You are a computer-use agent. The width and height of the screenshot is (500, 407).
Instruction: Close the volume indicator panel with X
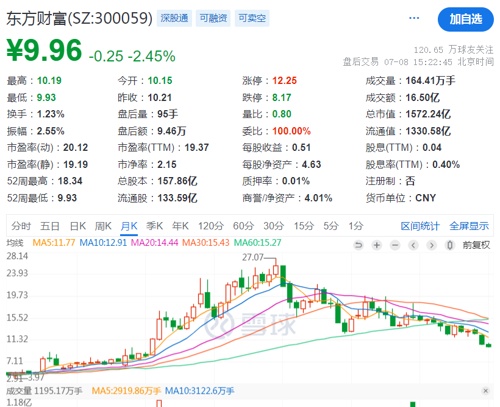coord(485,391)
